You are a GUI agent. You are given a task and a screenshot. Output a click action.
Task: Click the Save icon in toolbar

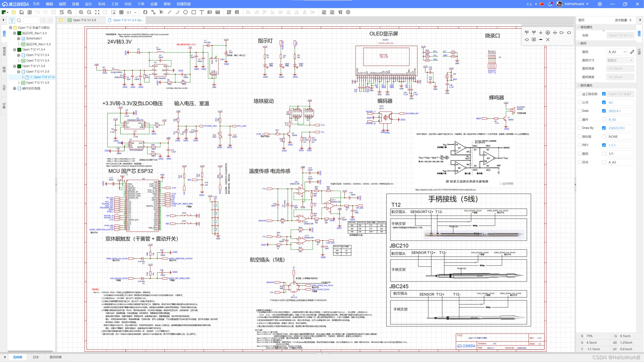(22, 12)
